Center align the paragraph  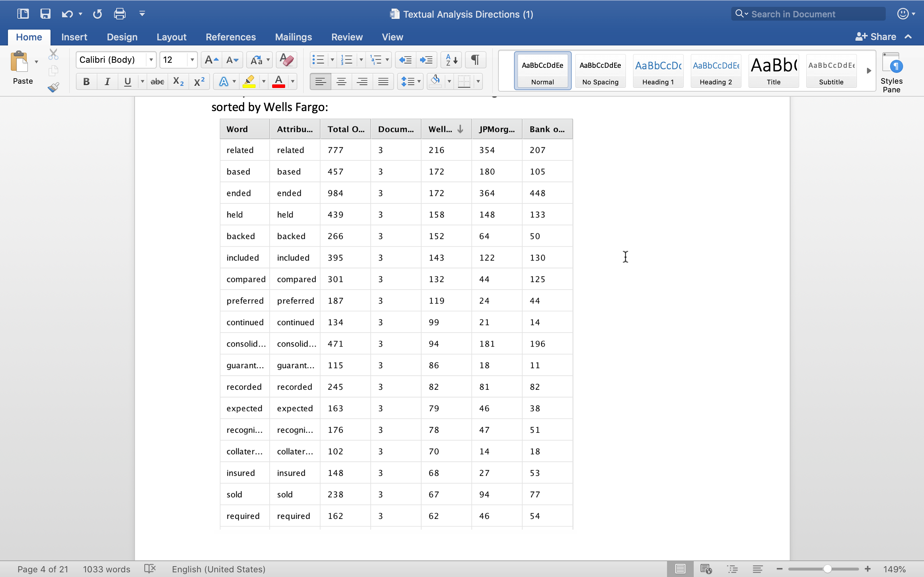[x=341, y=81]
